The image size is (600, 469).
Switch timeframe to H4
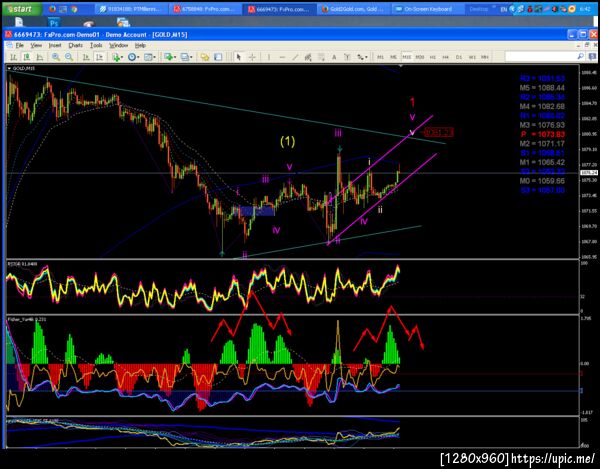[446, 57]
